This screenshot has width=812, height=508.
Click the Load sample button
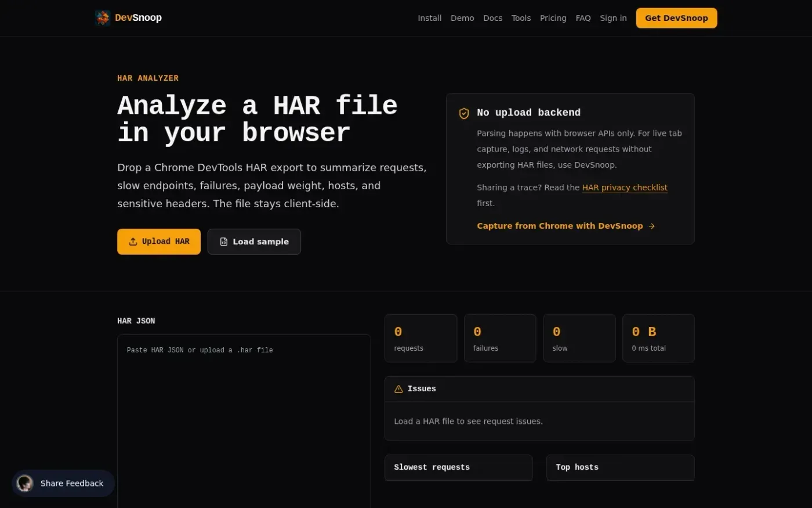pyautogui.click(x=254, y=242)
